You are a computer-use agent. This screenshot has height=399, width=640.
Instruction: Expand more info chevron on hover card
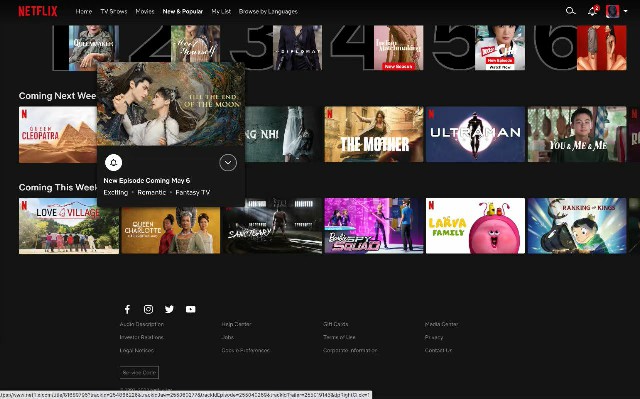[228, 163]
